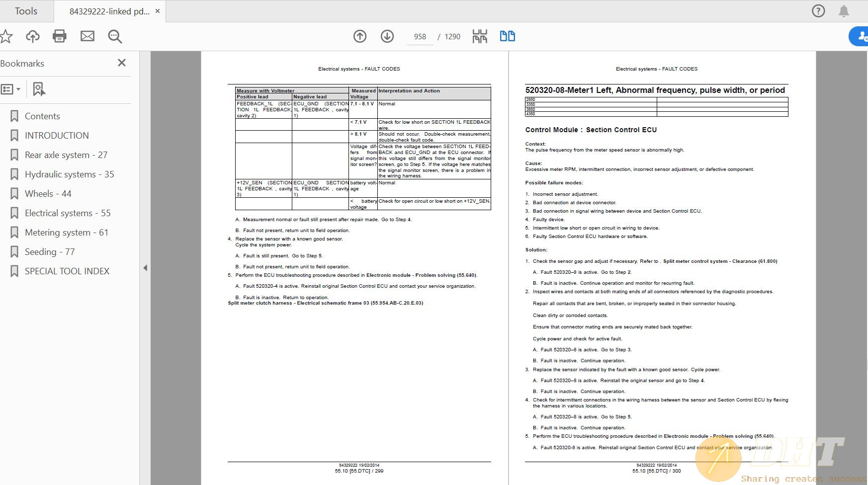868x485 pixels.
Task: Close the Bookmarks panel
Action: (x=122, y=63)
